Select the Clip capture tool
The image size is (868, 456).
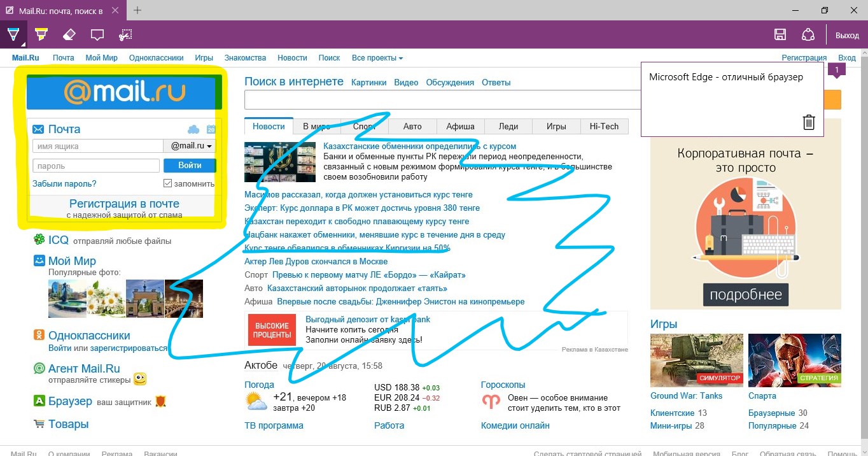click(125, 34)
